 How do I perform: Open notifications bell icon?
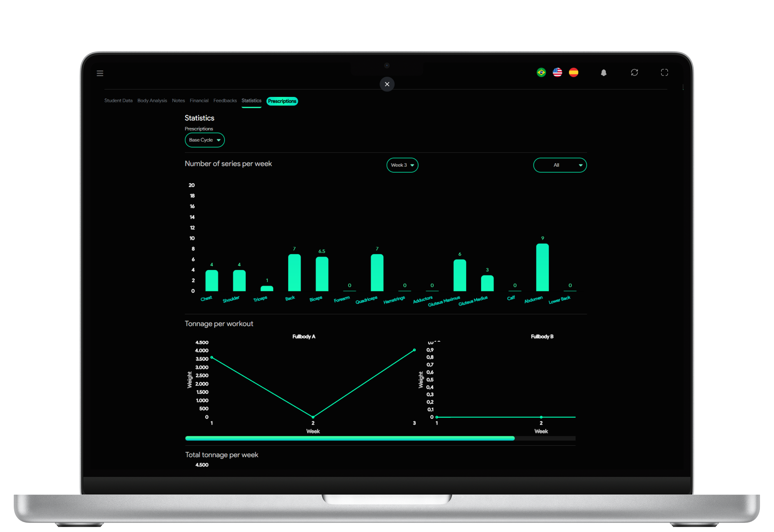604,73
